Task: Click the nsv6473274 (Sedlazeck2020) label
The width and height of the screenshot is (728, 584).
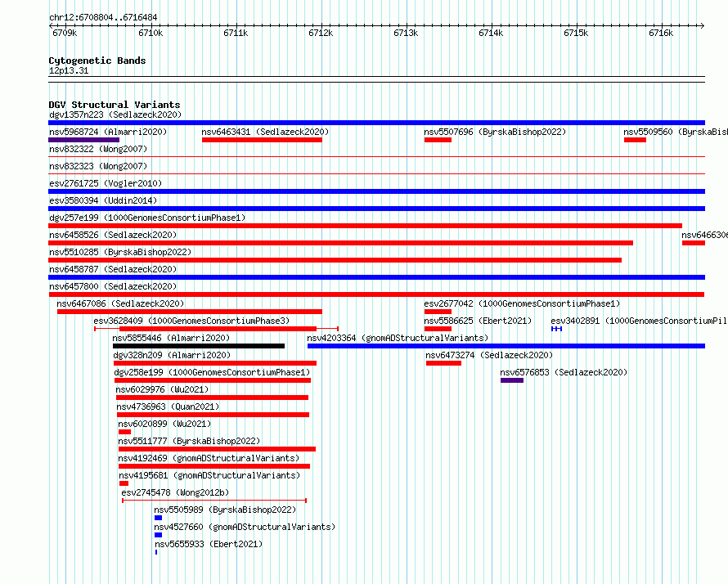Action: pyautogui.click(x=489, y=355)
